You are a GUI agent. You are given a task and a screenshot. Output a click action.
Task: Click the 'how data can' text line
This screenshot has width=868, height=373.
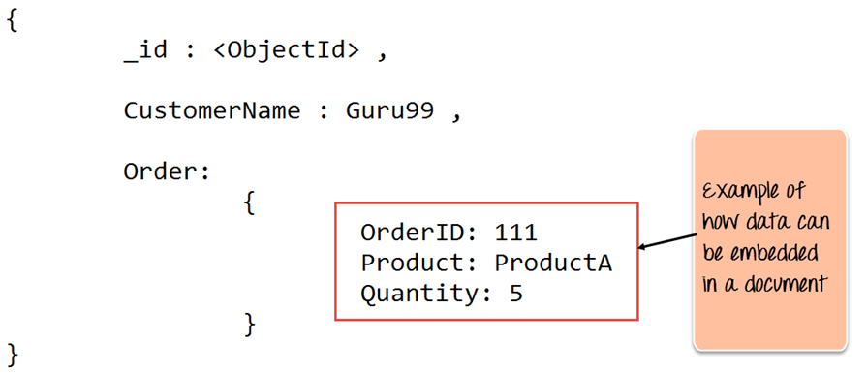coord(766,222)
